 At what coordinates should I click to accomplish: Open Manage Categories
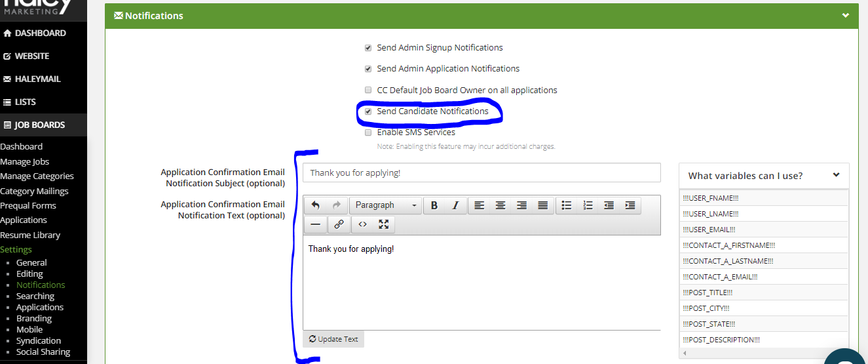[37, 176]
